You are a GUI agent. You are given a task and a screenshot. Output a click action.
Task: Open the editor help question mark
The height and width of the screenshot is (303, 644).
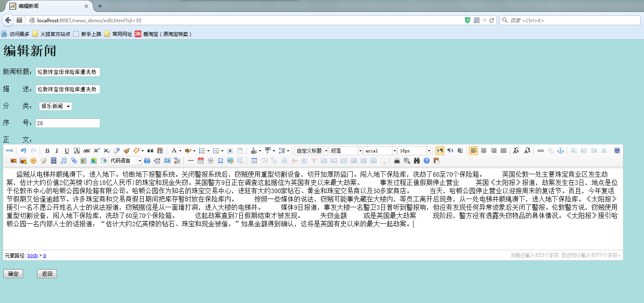[427, 161]
